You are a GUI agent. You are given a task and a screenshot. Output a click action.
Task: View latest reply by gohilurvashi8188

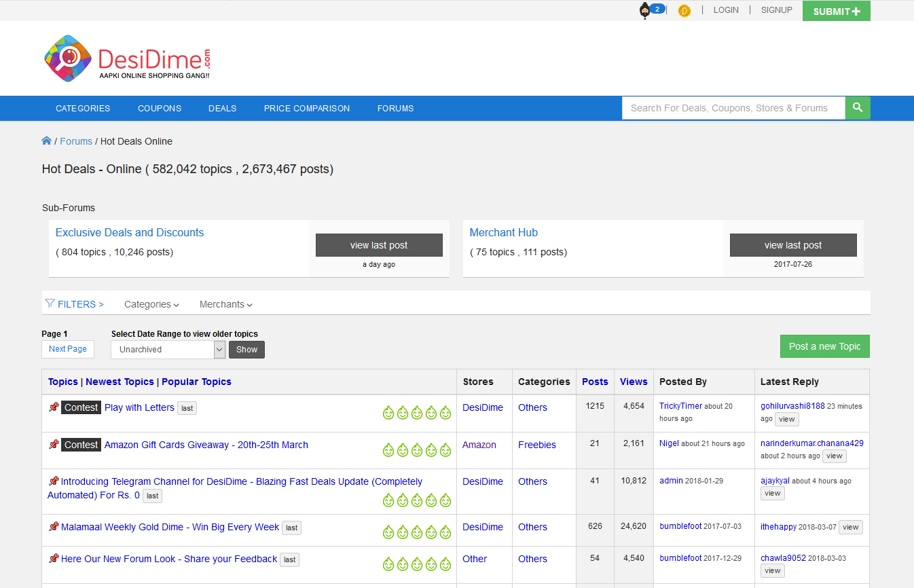pos(787,419)
